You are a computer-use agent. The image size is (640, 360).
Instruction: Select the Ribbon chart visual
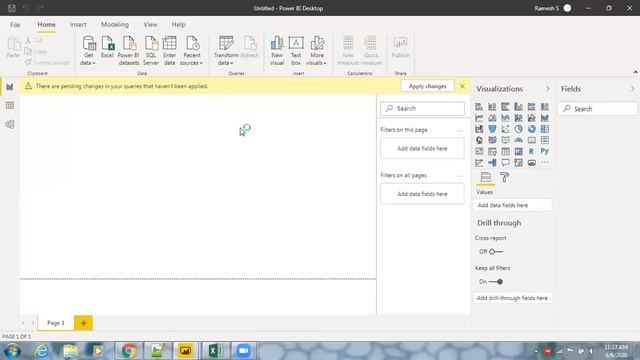544,118
